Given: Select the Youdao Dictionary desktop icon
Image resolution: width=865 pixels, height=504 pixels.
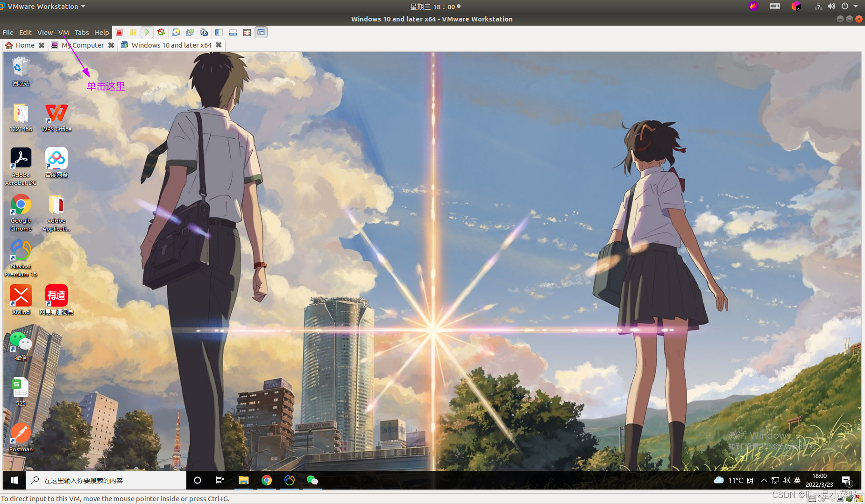Looking at the screenshot, I should coord(56,300).
